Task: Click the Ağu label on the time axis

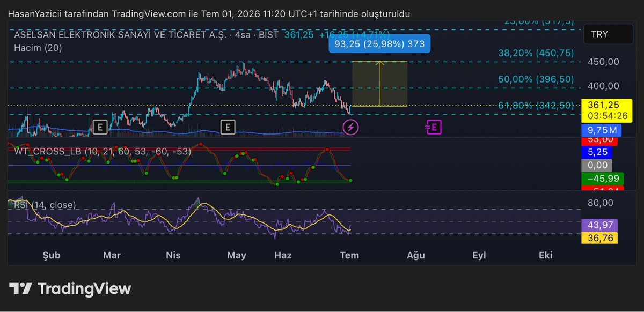Action: [415, 255]
